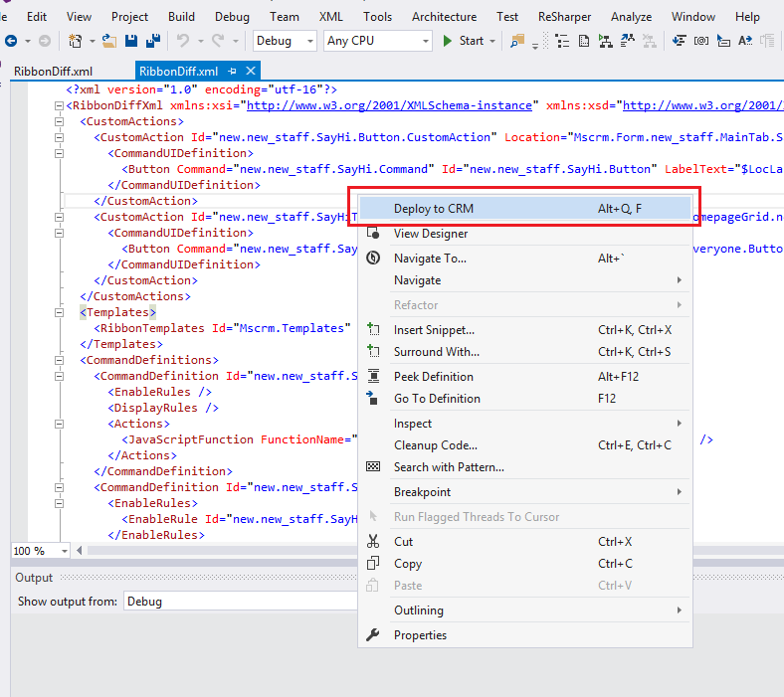Viewport: 784px width, 697px height.
Task: Collapse the CommandDefinitions XML node
Action: (59, 360)
